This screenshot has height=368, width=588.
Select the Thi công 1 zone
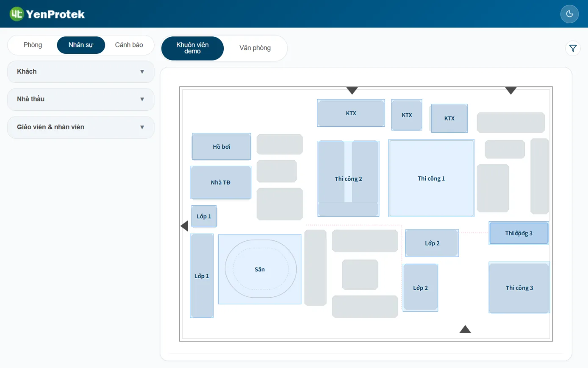431,178
